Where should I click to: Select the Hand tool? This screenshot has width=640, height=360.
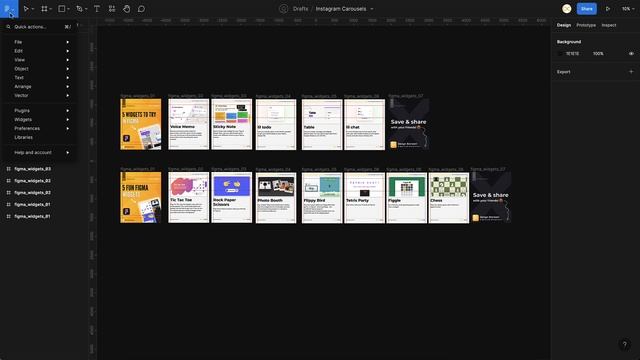click(x=127, y=9)
